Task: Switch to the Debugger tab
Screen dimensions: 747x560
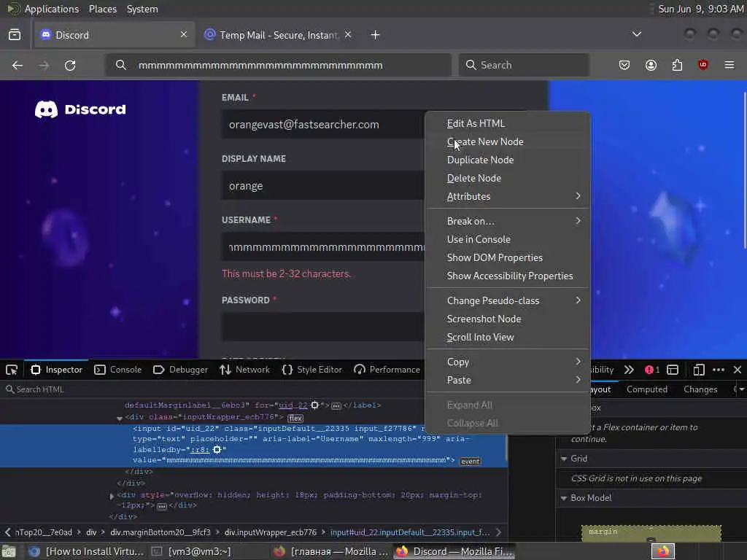Action: pyautogui.click(x=181, y=370)
